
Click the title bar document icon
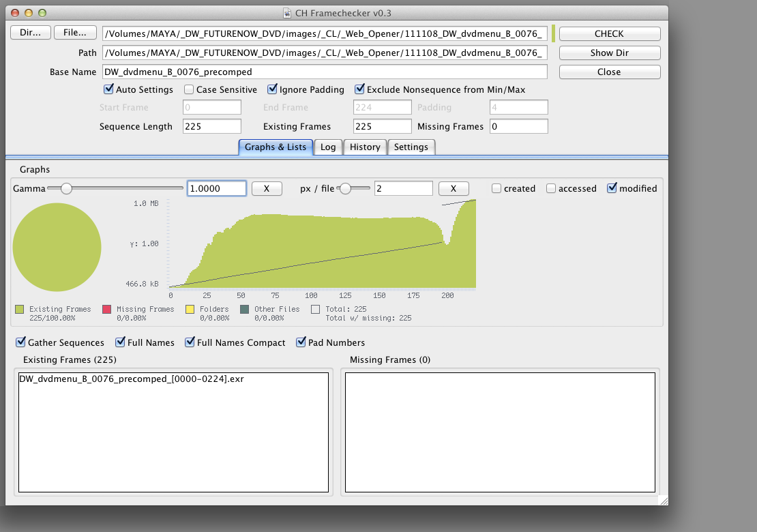[x=286, y=13]
